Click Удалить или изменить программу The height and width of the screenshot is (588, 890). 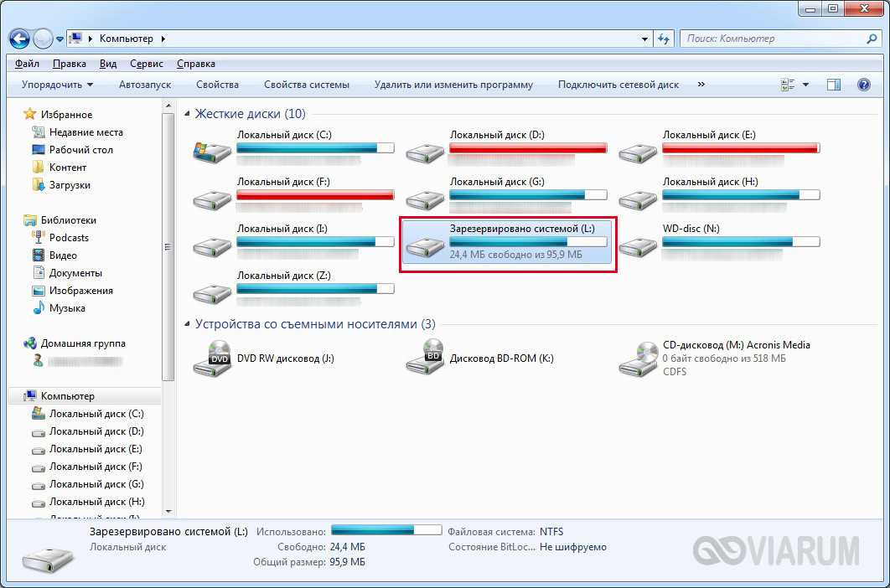point(453,85)
